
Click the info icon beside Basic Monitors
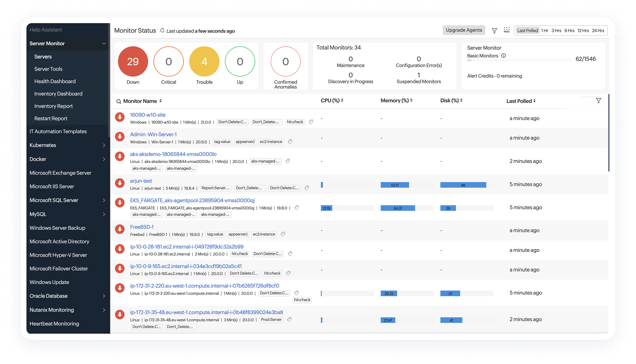point(504,56)
